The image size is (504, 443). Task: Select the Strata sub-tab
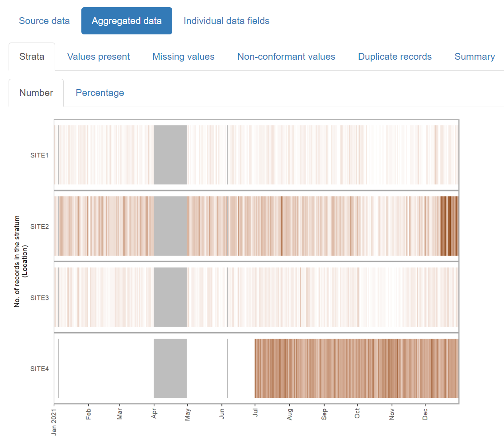tap(32, 57)
